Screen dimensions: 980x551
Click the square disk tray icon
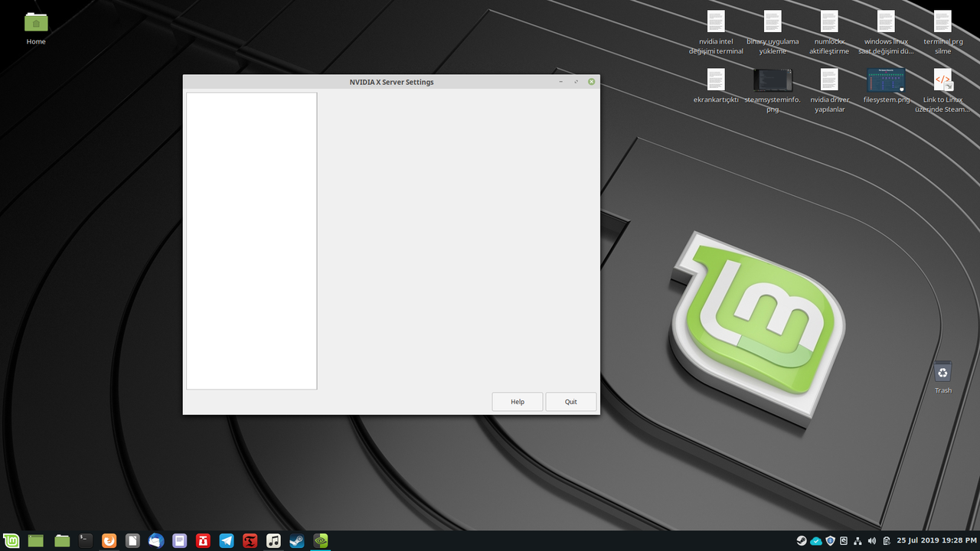[x=844, y=540]
